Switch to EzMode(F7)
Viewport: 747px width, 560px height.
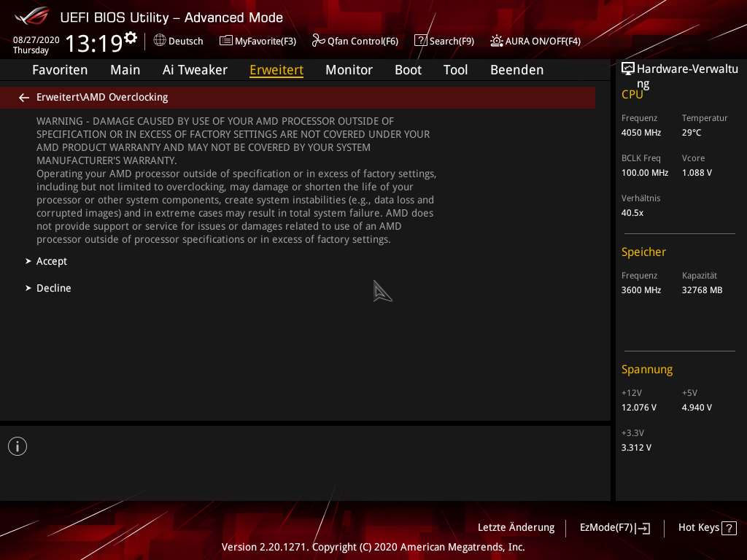606,527
